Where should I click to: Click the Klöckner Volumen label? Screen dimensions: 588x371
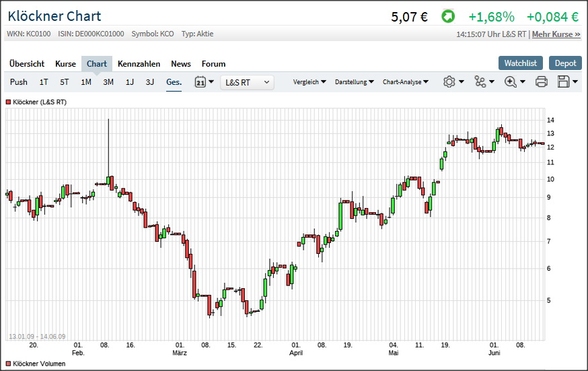pyautogui.click(x=39, y=364)
